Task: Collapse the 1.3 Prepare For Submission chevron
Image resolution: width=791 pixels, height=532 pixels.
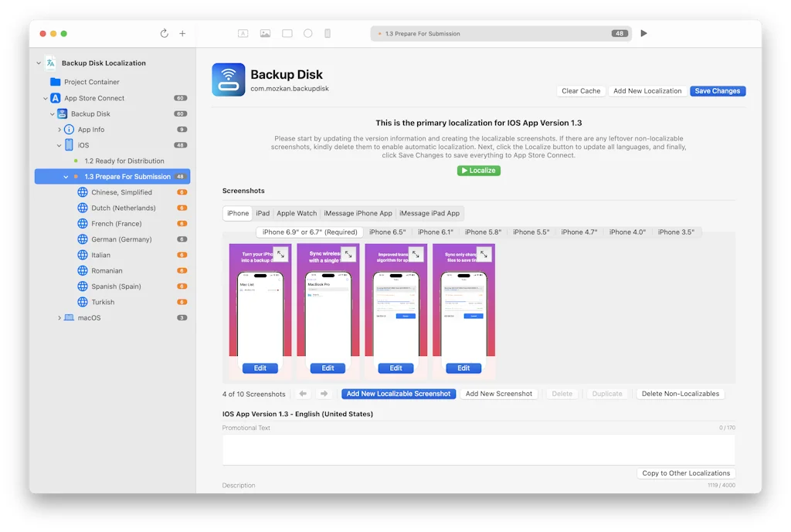Action: (66, 177)
